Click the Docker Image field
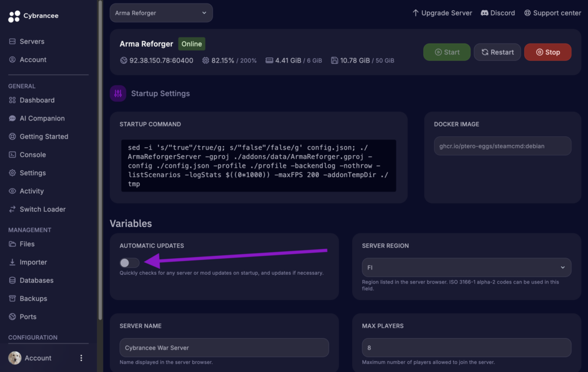This screenshot has height=372, width=588. [x=502, y=146]
